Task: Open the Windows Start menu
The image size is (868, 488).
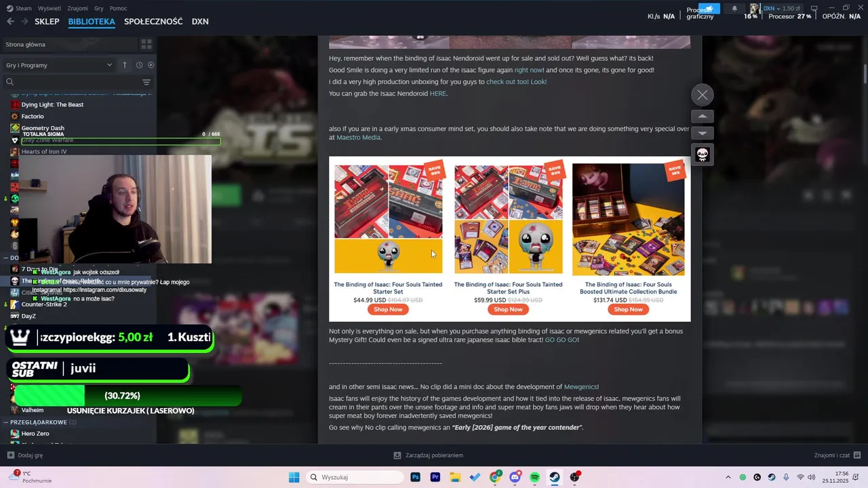Action: click(294, 477)
